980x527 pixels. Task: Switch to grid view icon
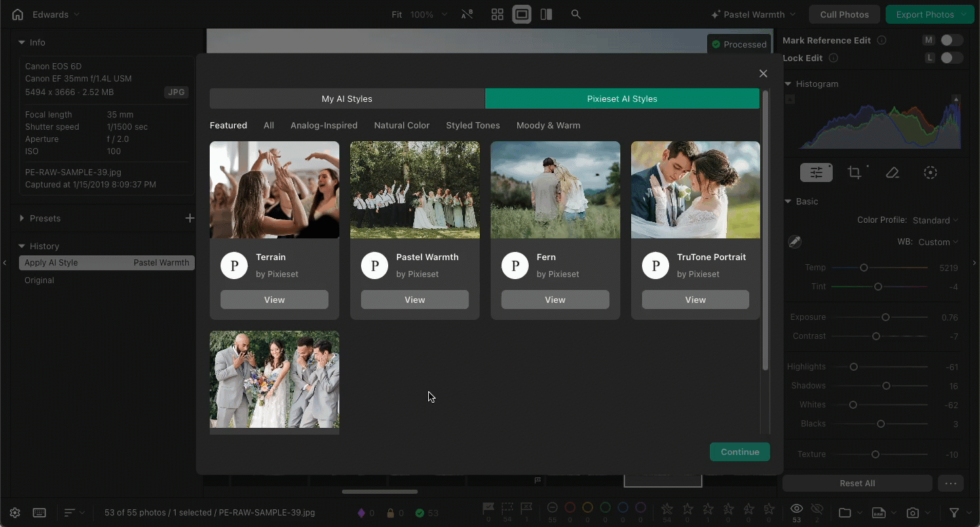[497, 14]
